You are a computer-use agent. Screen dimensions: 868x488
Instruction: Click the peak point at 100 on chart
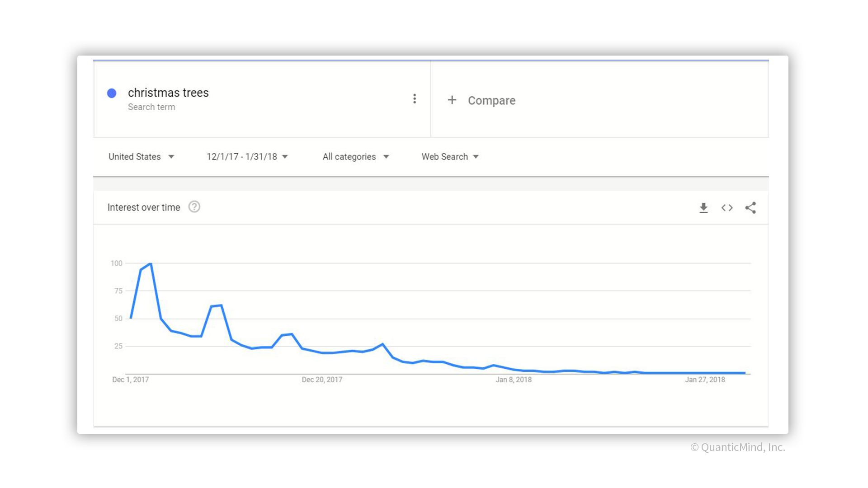click(x=151, y=263)
